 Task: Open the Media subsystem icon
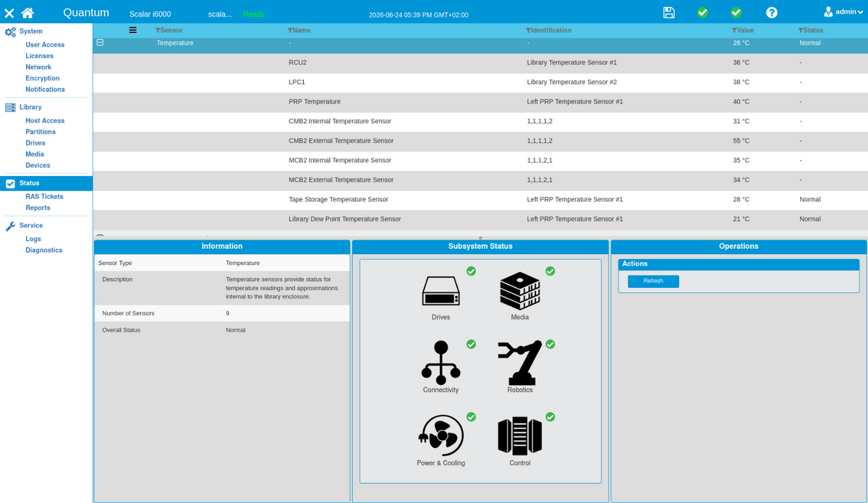click(x=519, y=290)
